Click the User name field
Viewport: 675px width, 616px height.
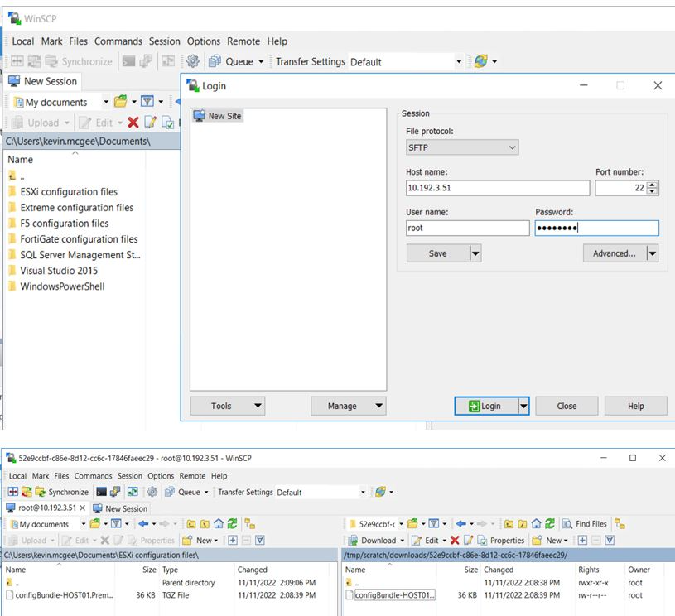(x=467, y=228)
